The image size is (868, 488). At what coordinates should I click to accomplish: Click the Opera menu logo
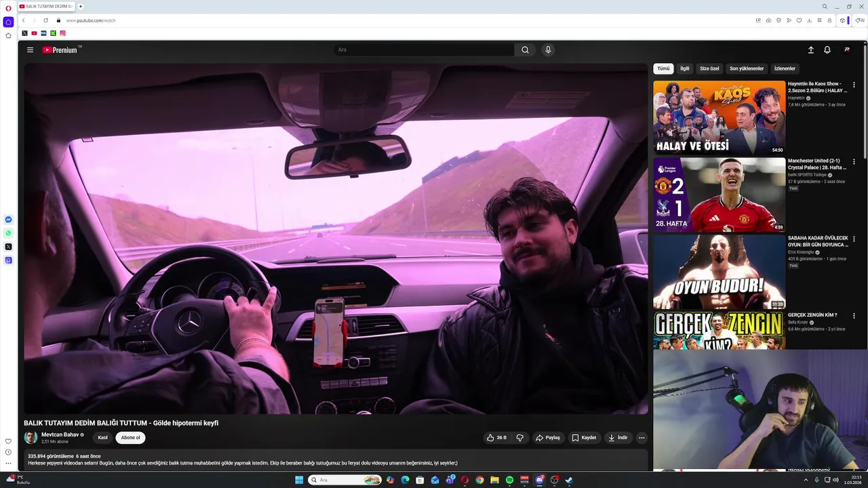[8, 8]
